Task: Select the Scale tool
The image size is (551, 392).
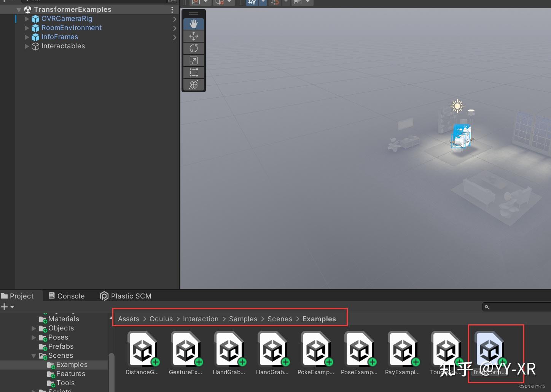Action: click(194, 60)
